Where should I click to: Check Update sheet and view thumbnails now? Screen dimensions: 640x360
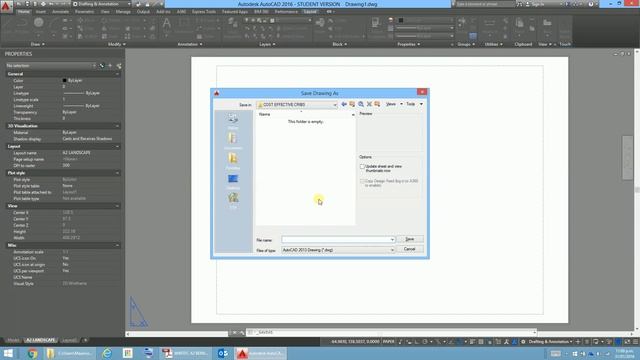tap(362, 167)
